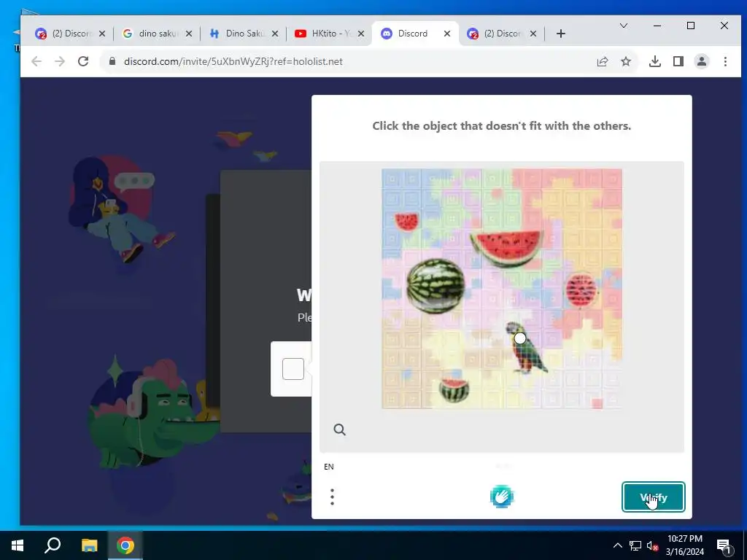
Task: Open the tab search chevron
Action: 624,26
